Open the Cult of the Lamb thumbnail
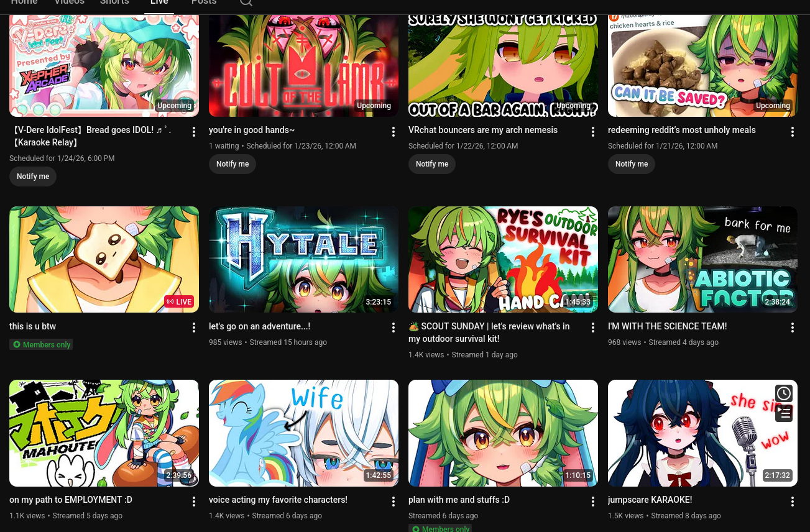Viewport: 810px width, 532px height. click(x=303, y=65)
